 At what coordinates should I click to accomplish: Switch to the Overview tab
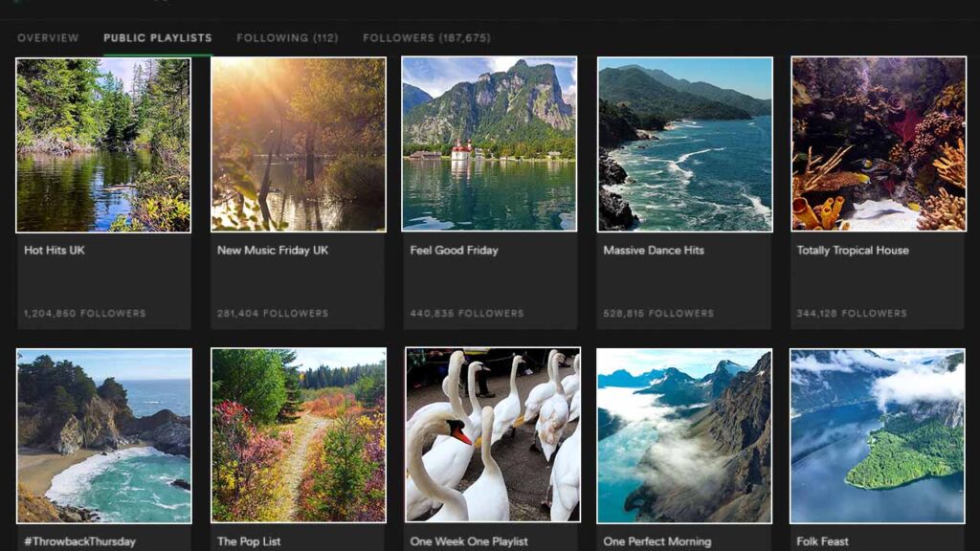[x=48, y=38]
